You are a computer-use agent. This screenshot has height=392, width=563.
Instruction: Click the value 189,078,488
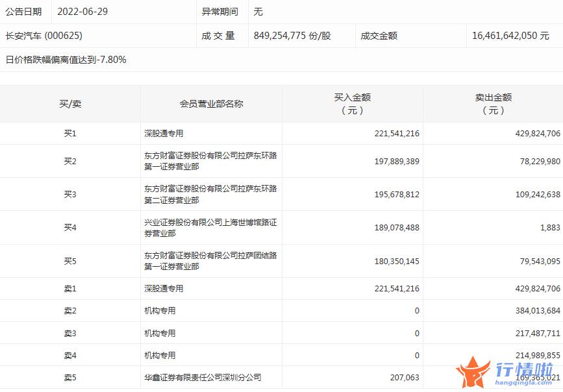coord(397,228)
